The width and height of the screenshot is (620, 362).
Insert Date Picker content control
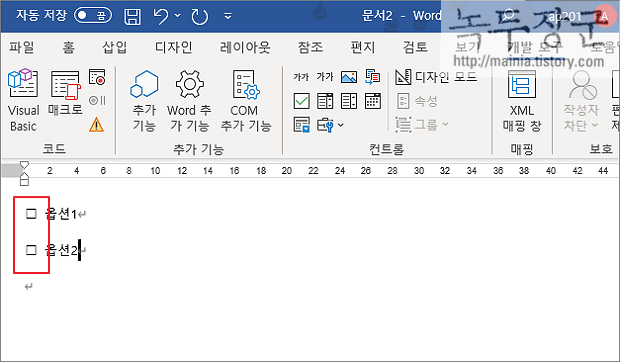(372, 101)
